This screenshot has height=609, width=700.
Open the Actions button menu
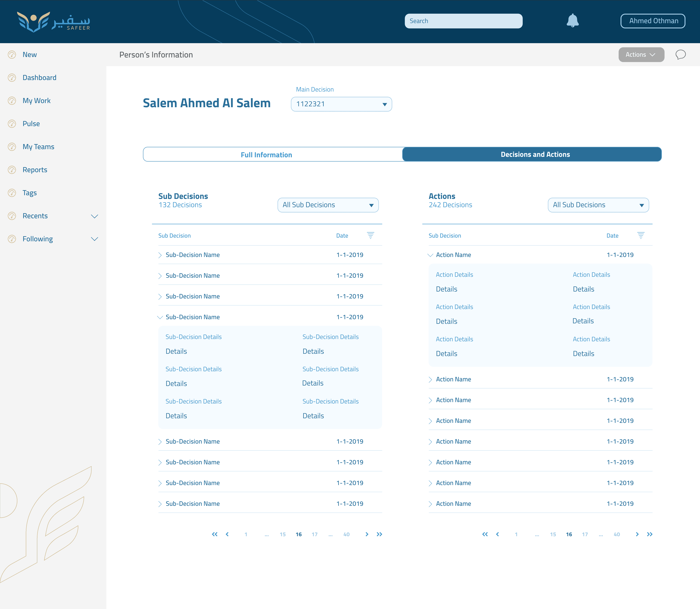(641, 55)
